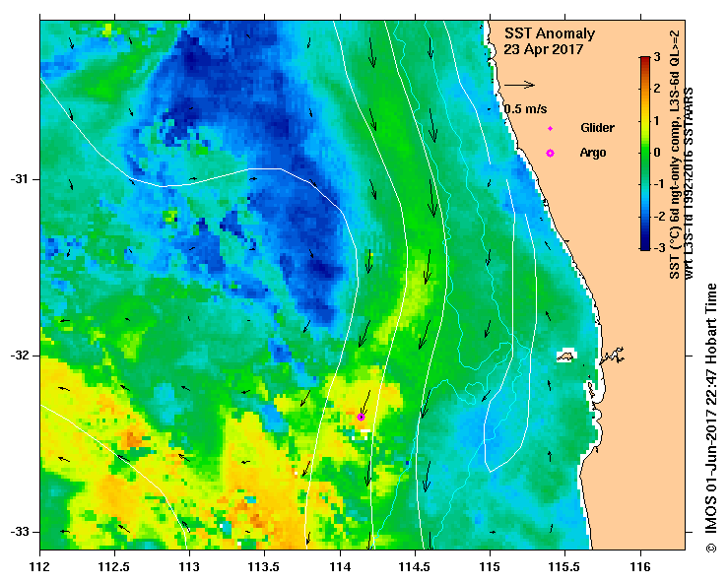Image resolution: width=728 pixels, height=583 pixels.
Task: Click latitude axis label -33
Action: (19, 532)
